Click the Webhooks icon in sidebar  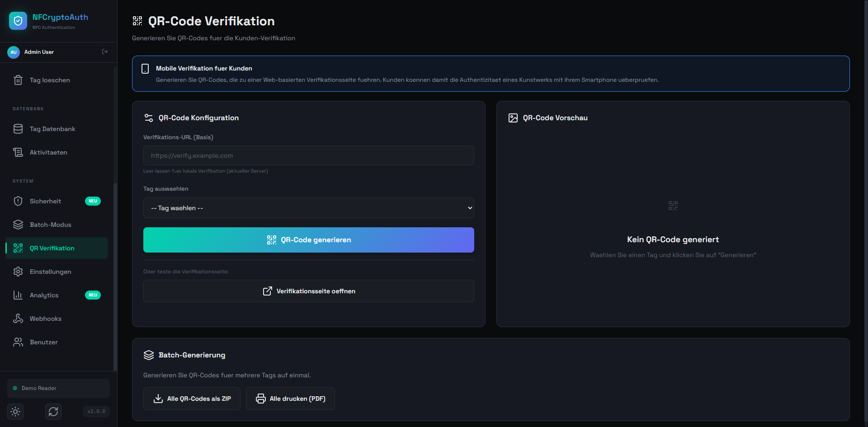click(18, 319)
